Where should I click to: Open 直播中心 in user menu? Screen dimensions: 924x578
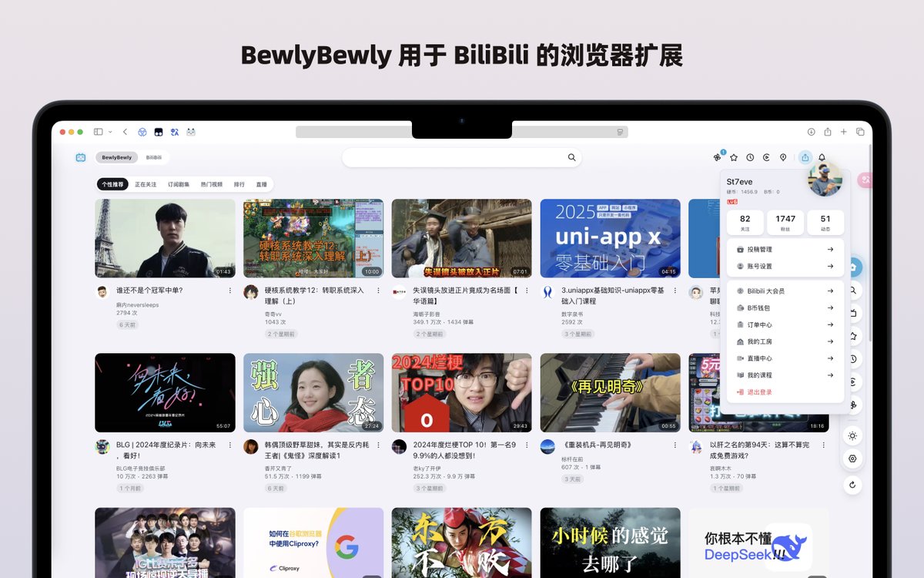pos(785,358)
